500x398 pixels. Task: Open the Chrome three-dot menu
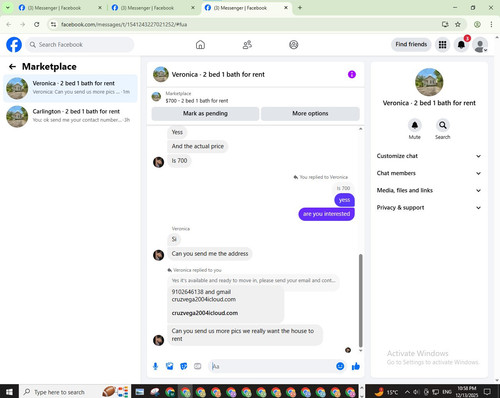click(x=491, y=24)
